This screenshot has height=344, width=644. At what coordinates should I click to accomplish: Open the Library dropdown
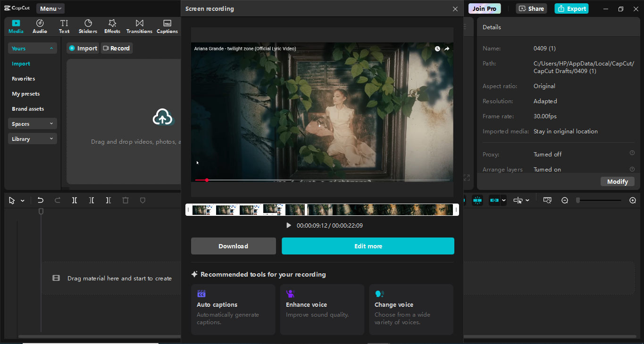[32, 138]
